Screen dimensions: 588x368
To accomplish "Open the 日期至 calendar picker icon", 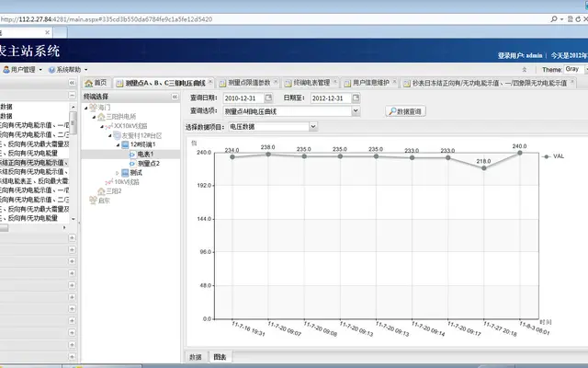I will (356, 98).
